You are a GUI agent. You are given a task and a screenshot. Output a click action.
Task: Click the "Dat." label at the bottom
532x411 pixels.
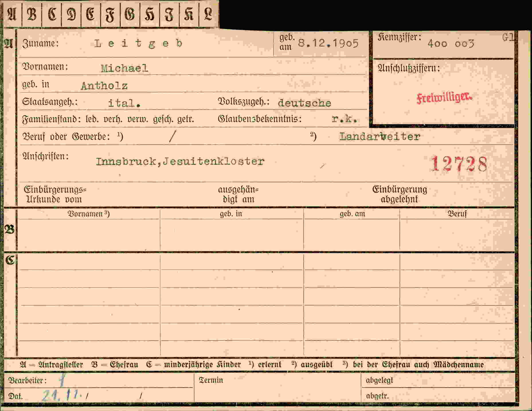[x=15, y=396]
